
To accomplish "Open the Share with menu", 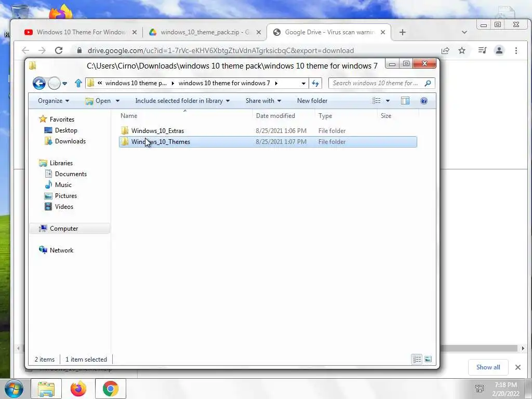I will [263, 101].
